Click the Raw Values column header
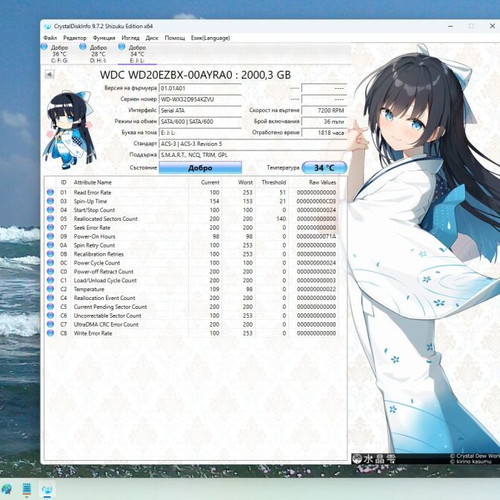500x500 pixels. tap(322, 182)
